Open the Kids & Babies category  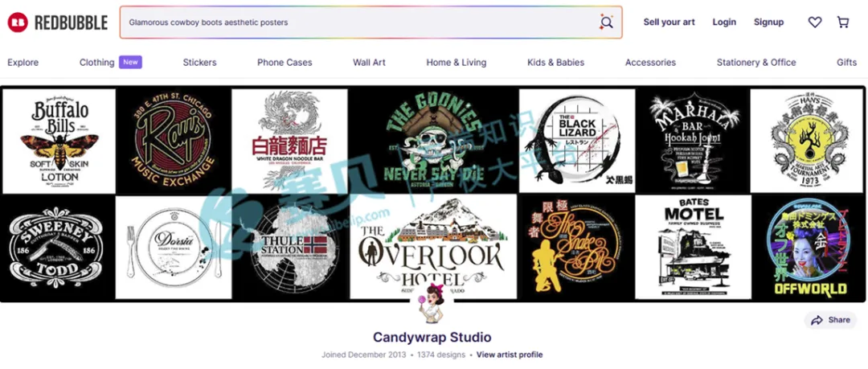[x=556, y=63]
